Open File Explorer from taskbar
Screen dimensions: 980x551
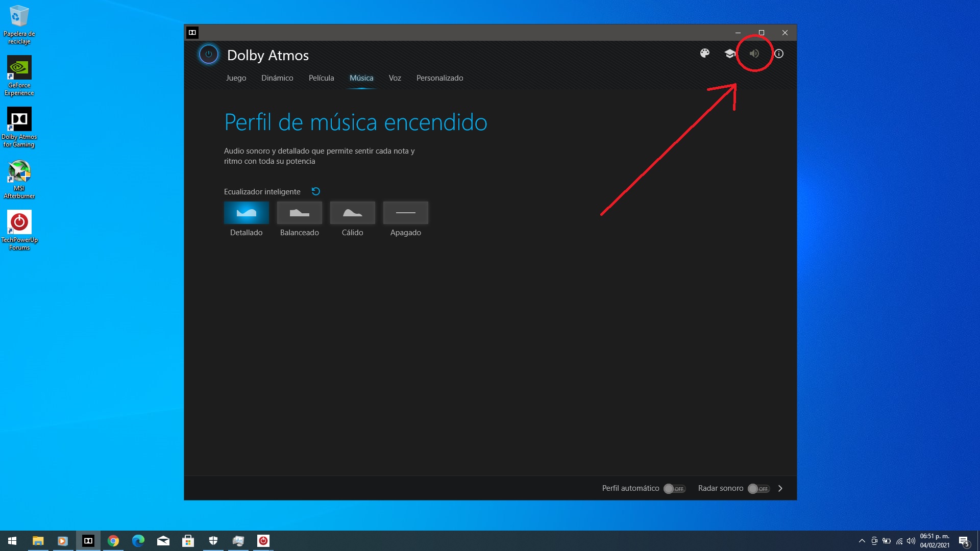click(38, 541)
